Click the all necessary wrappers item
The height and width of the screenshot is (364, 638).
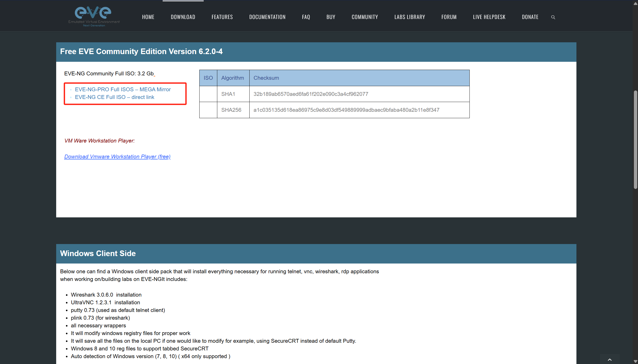click(x=99, y=326)
